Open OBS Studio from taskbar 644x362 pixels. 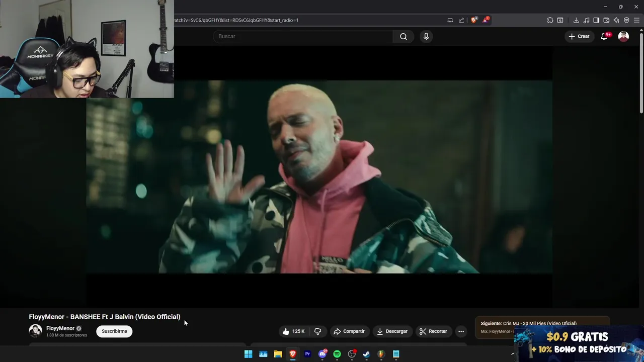click(352, 354)
